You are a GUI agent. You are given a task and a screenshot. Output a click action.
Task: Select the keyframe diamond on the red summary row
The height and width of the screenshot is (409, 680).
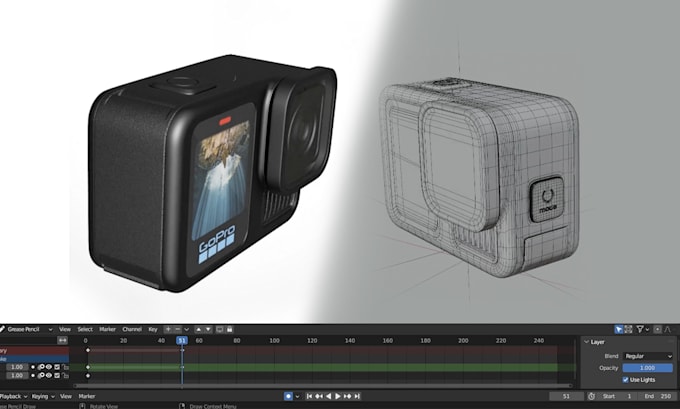coord(88,350)
